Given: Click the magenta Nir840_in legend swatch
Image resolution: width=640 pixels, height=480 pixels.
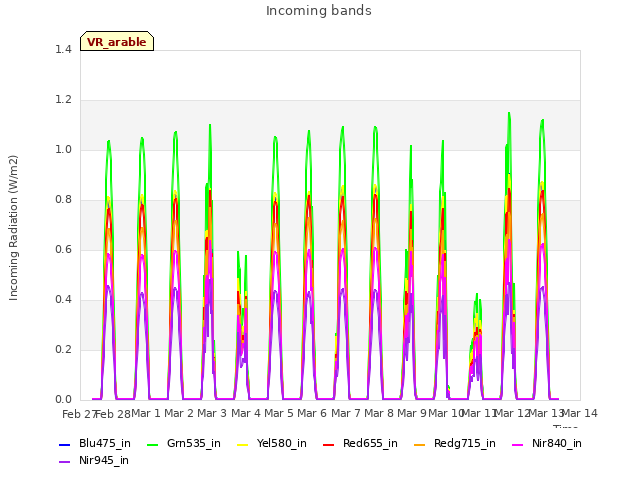Looking at the screenshot, I should pyautogui.click(x=518, y=444).
